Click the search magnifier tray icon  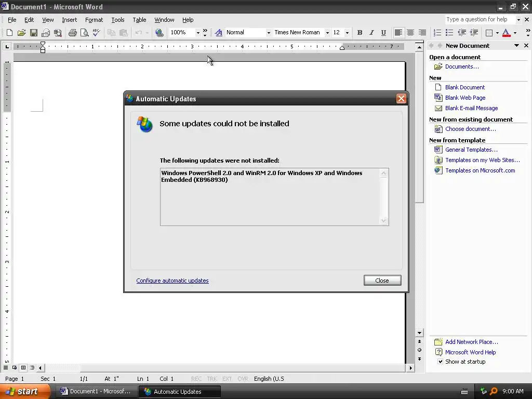(494, 391)
